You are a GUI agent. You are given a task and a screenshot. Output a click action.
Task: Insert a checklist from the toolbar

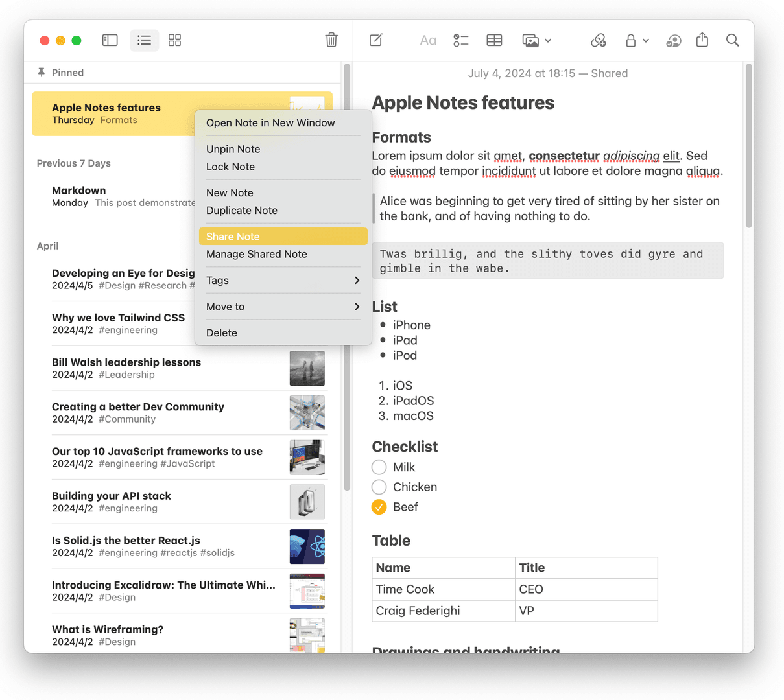[x=461, y=40]
